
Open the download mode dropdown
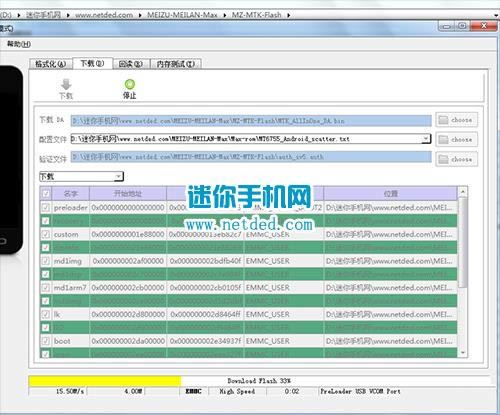tap(81, 176)
